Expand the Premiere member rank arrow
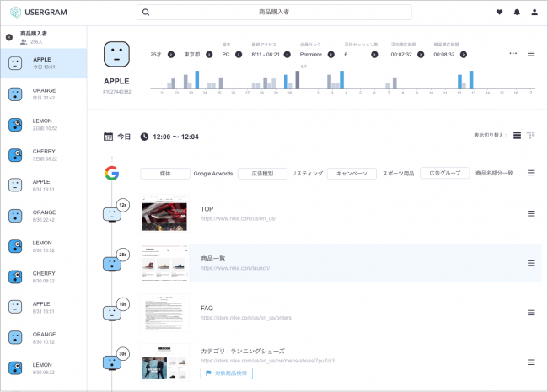Screen dimensions: 548x392 330,54
